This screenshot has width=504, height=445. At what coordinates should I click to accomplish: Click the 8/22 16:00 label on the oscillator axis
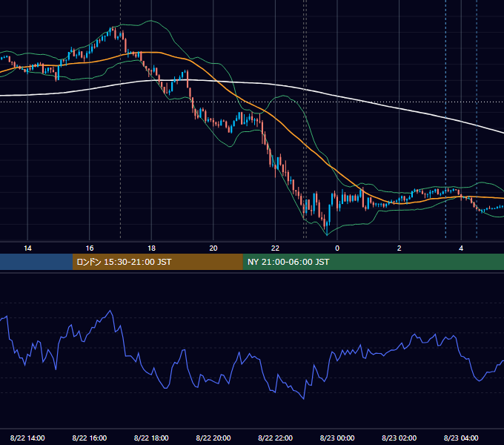[x=90, y=438]
